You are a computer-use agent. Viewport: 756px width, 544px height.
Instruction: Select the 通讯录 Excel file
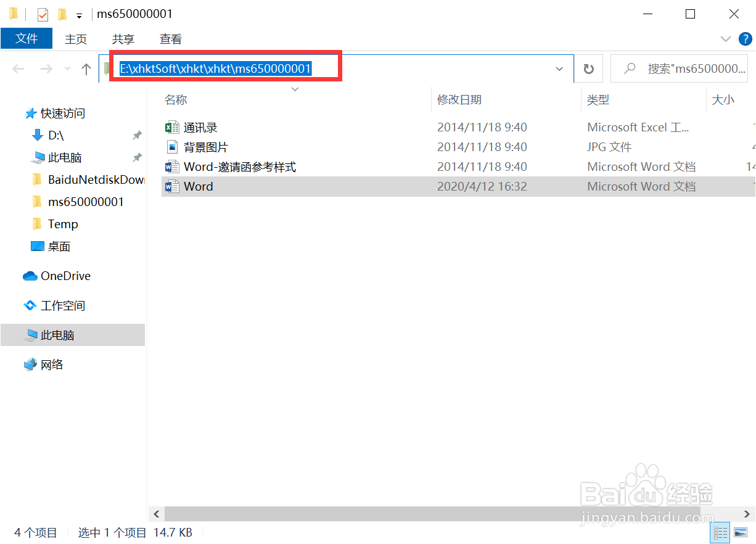[200, 128]
